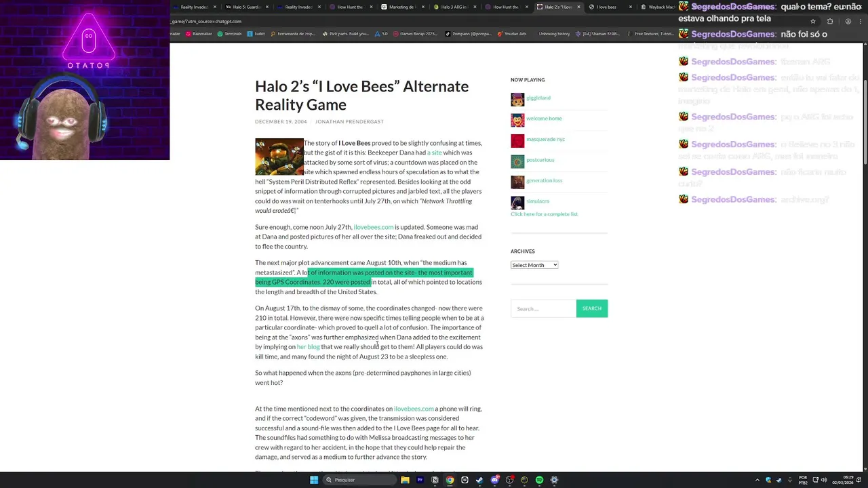
Task: Close the 'I love bees' tab
Action: coord(631,7)
